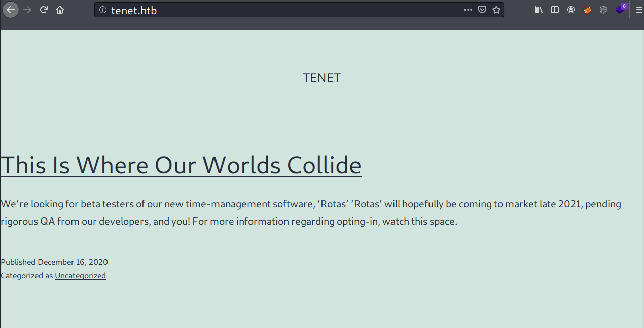644x328 pixels.
Task: Show site information for tenet.htb
Action: (103, 10)
